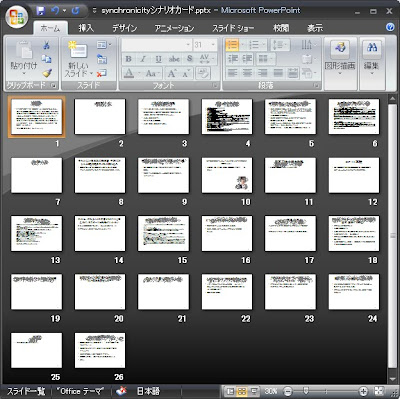400x399 pixels.
Task: Activate the Format Painter brush
Action: pyautogui.click(x=46, y=73)
